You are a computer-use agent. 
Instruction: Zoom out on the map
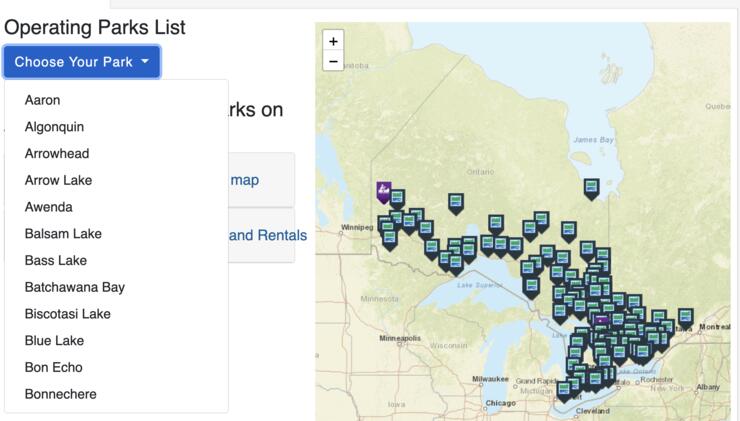333,61
